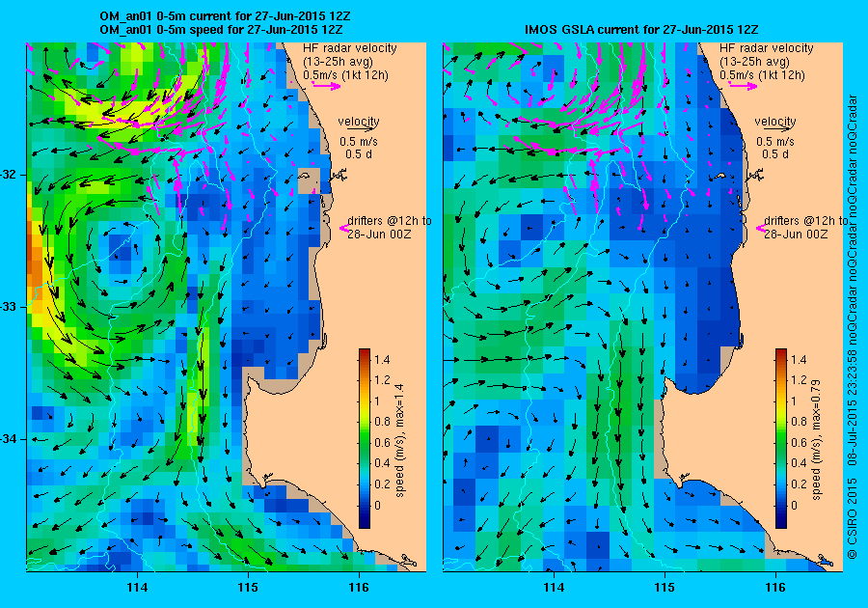Click the black velocity legend arrow, left map
This screenshot has height=608, width=868.
coord(360,129)
